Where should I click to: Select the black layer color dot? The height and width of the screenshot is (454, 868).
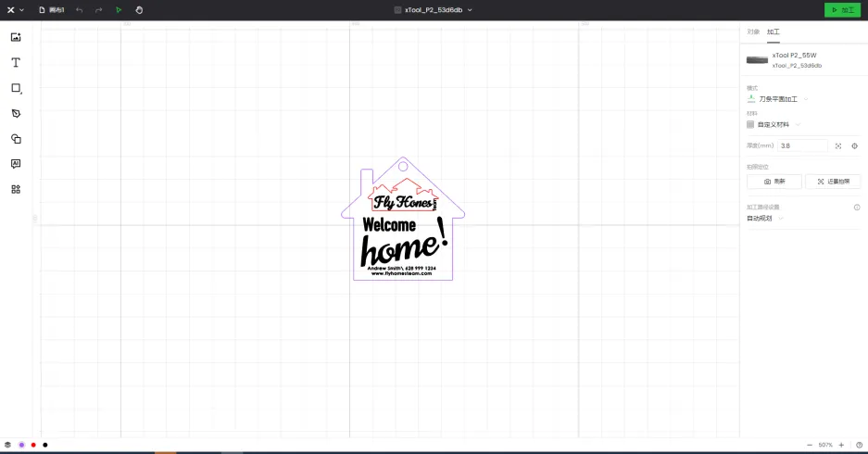click(45, 445)
